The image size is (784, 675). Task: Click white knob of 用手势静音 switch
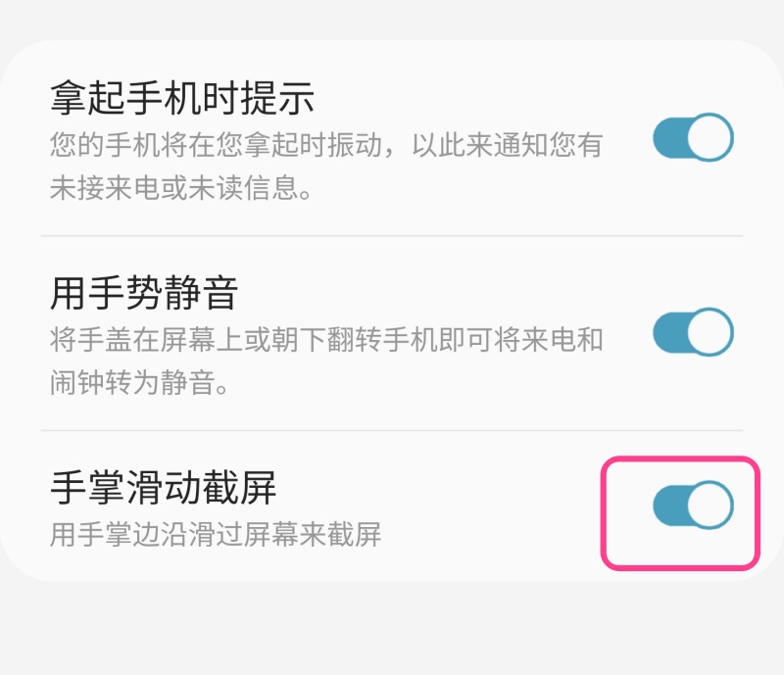click(x=710, y=332)
